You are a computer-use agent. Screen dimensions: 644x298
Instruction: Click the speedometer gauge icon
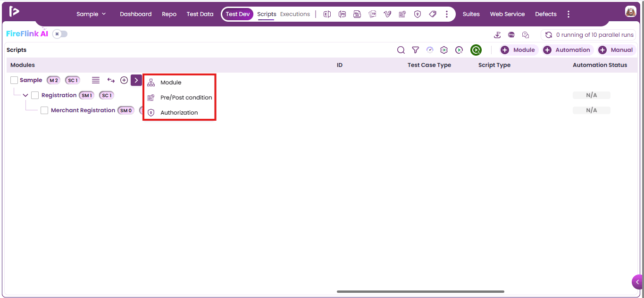(x=430, y=50)
